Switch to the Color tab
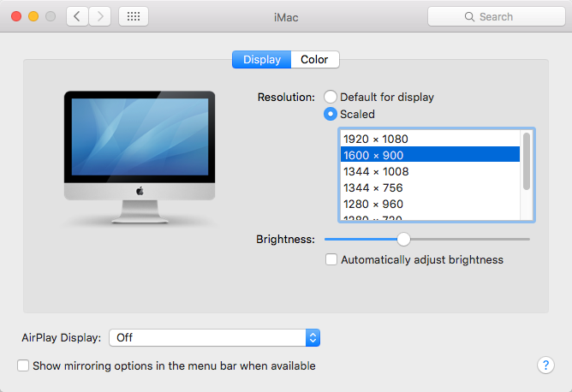Viewport: 572px width, 392px height. pos(315,59)
